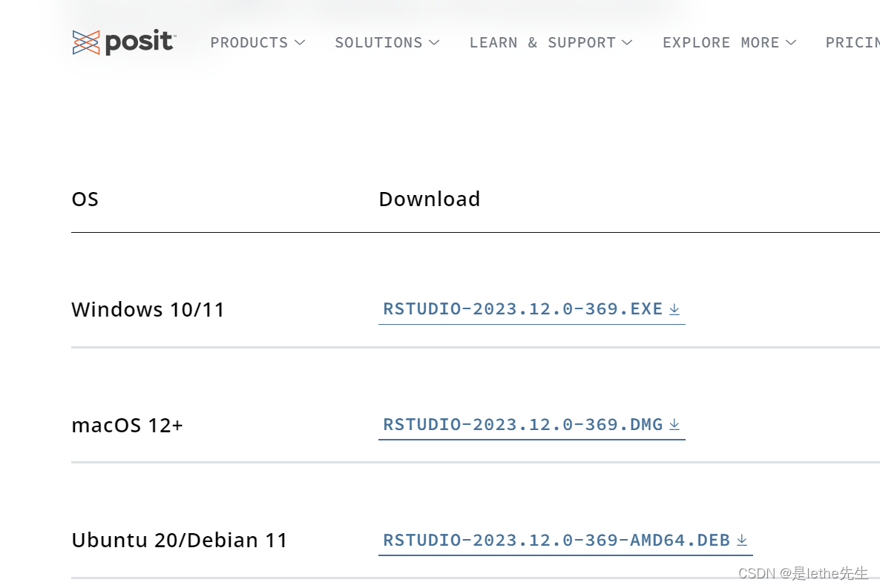Viewport: 880px width, 588px height.
Task: Click the download arrow beside the DMG file
Action: pyautogui.click(x=674, y=425)
